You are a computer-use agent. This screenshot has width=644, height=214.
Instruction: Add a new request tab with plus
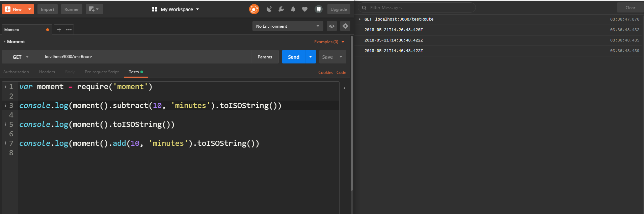59,30
